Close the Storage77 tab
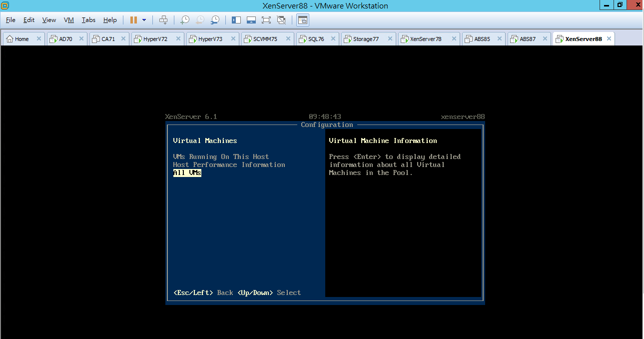 tap(390, 39)
